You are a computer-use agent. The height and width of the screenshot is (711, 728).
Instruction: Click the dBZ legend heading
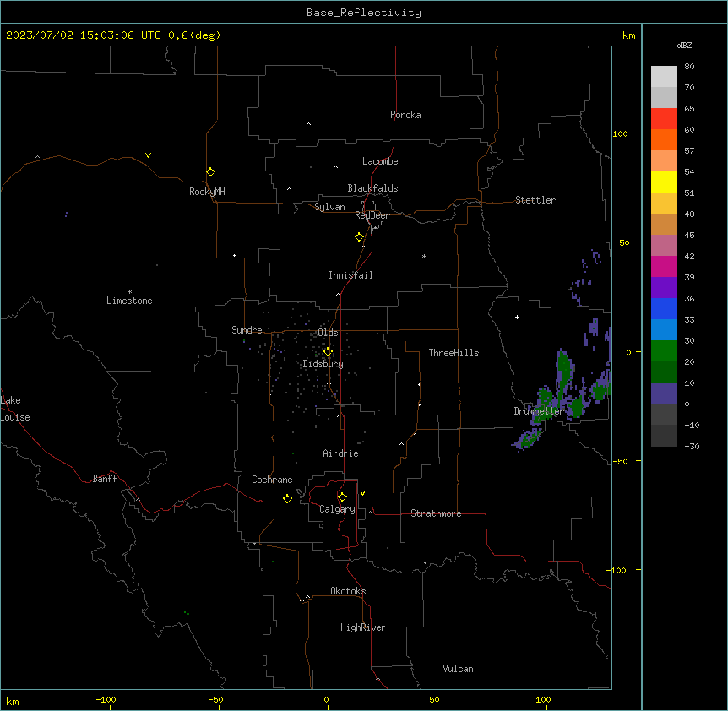684,45
